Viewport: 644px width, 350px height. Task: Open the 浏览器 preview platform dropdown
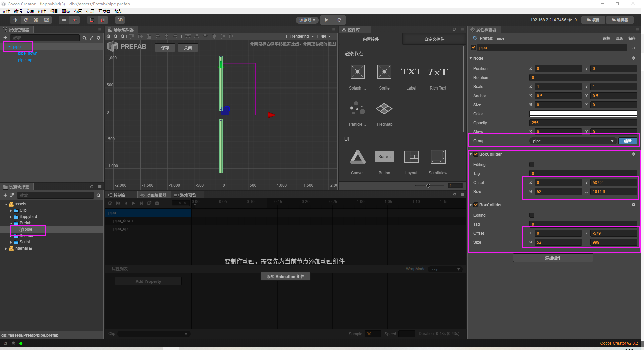pyautogui.click(x=307, y=20)
